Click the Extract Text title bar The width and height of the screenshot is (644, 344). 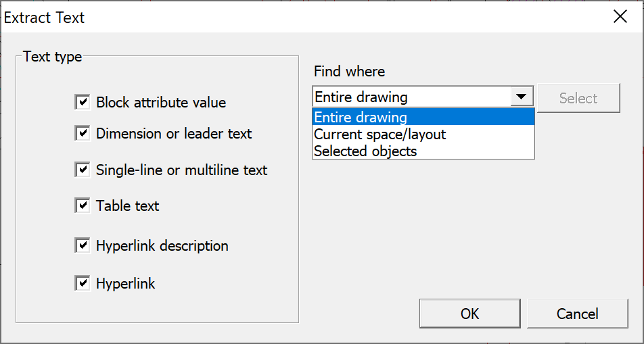tap(271, 17)
